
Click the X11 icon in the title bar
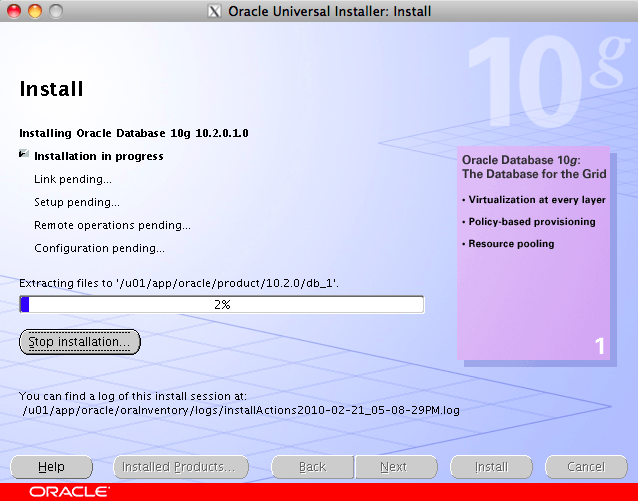click(x=214, y=12)
